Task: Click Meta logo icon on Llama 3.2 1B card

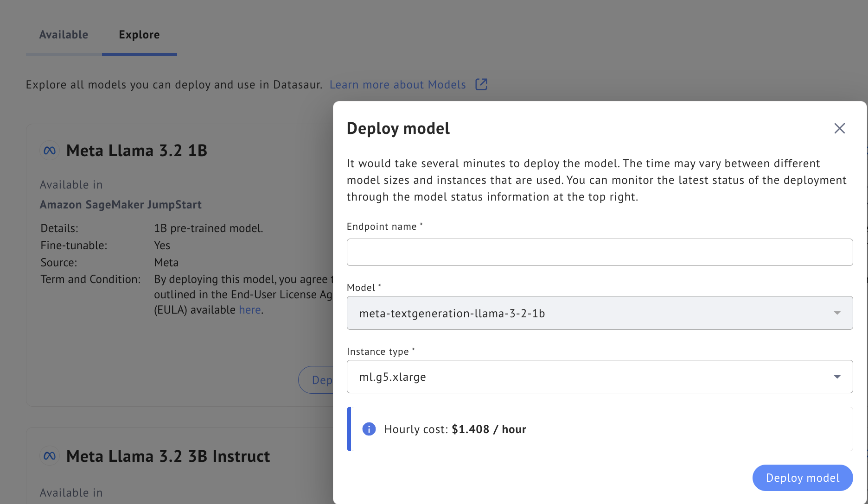Action: (50, 151)
